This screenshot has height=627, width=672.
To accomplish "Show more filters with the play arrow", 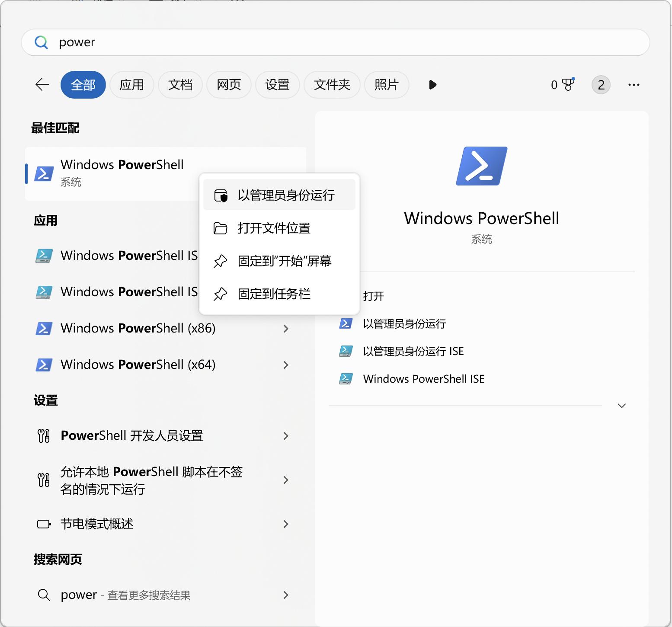I will (x=432, y=85).
